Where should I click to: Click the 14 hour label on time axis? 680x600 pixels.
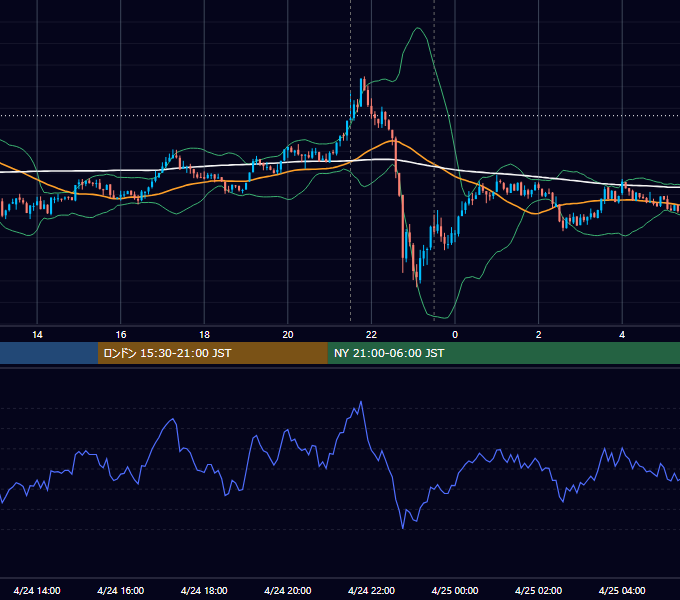click(37, 335)
